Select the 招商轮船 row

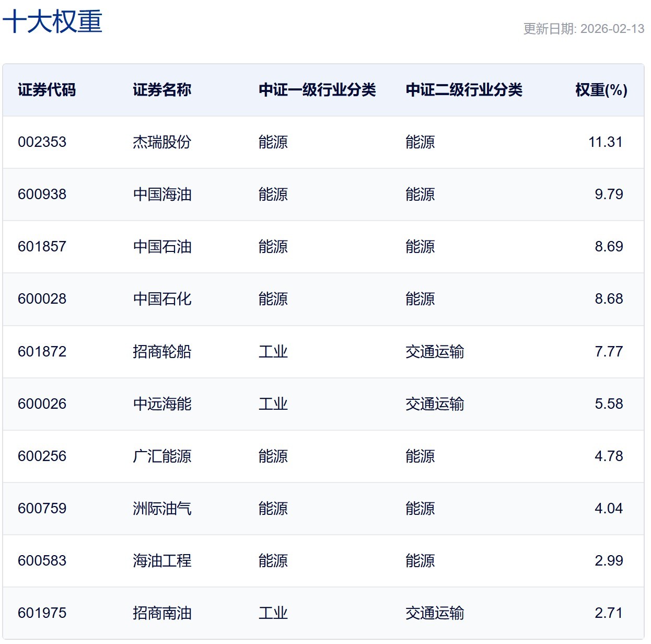[162, 351]
